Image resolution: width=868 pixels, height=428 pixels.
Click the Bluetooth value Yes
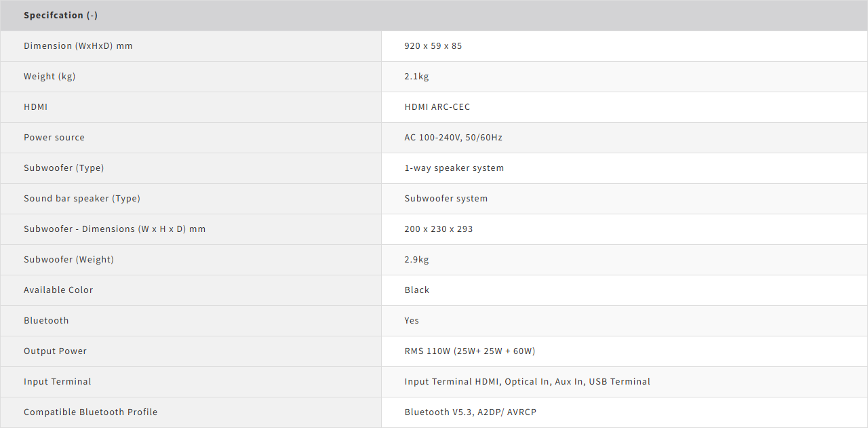[x=412, y=321]
